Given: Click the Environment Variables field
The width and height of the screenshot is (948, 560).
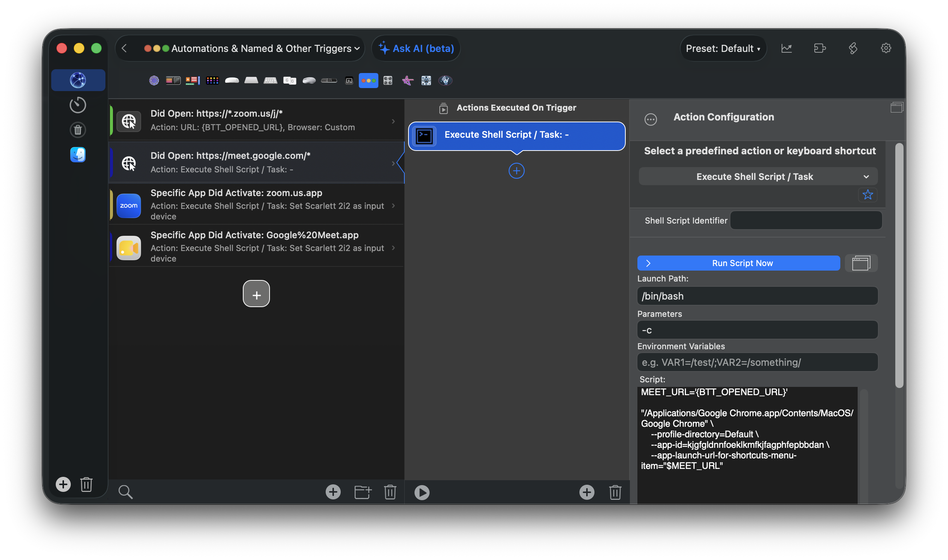Looking at the screenshot, I should point(757,362).
